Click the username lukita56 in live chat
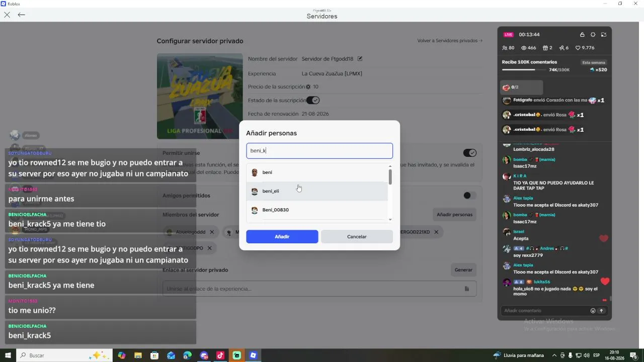Screen dimensions: 644x362 pos(542,282)
